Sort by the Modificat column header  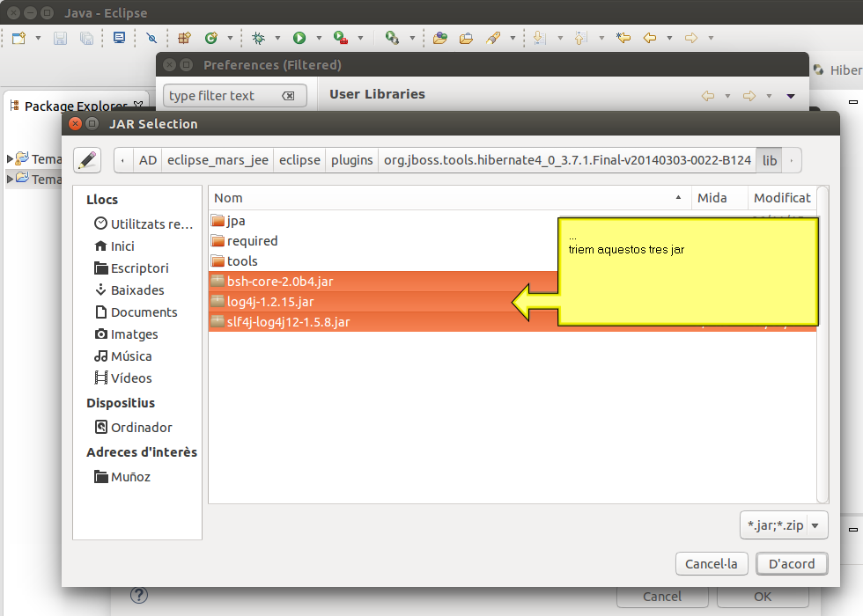pyautogui.click(x=782, y=198)
